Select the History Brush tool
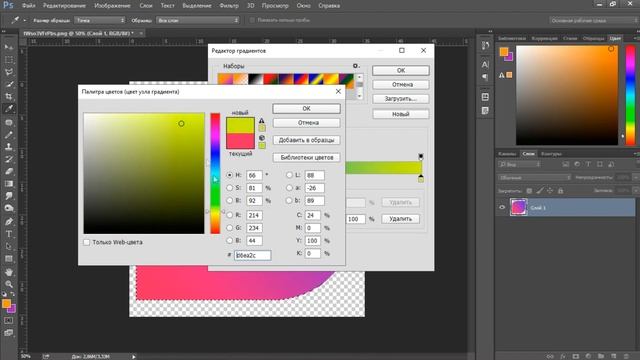Screen dimensions: 640x360 click(9, 159)
